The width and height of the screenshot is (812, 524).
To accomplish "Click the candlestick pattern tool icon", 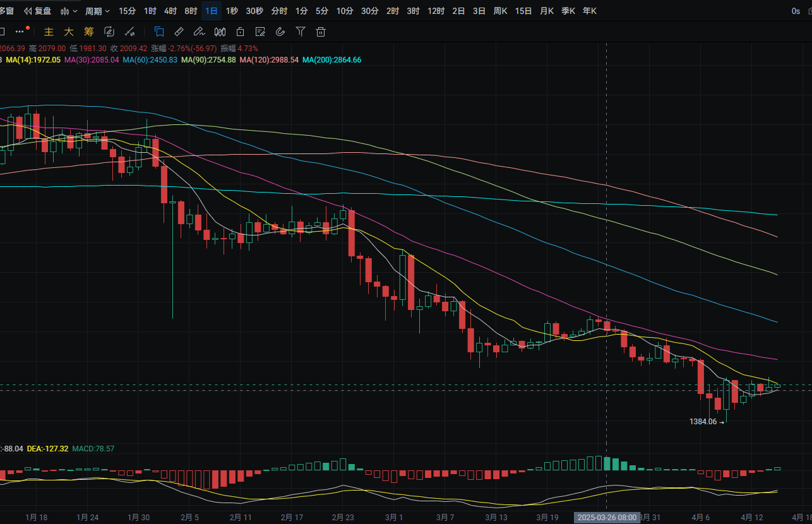I will pos(219,32).
